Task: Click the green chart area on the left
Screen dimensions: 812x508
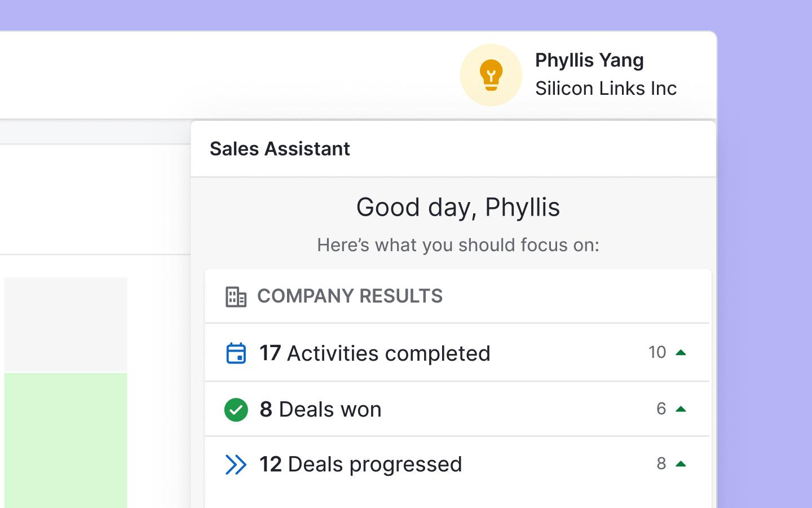Action: tap(65, 440)
